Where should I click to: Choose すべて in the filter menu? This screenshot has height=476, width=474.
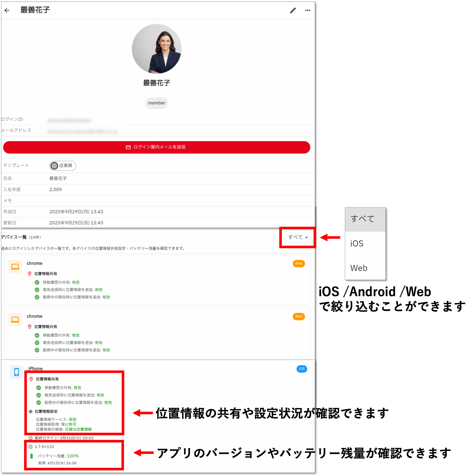(x=362, y=219)
